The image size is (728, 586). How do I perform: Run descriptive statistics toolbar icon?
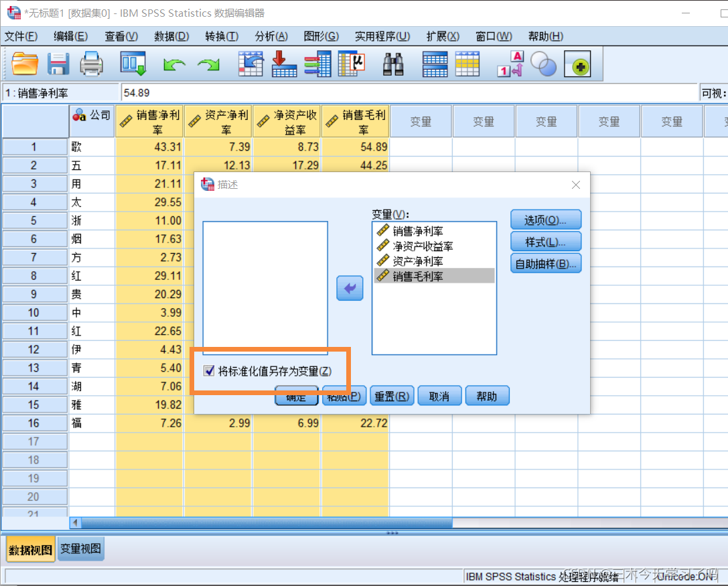click(352, 64)
